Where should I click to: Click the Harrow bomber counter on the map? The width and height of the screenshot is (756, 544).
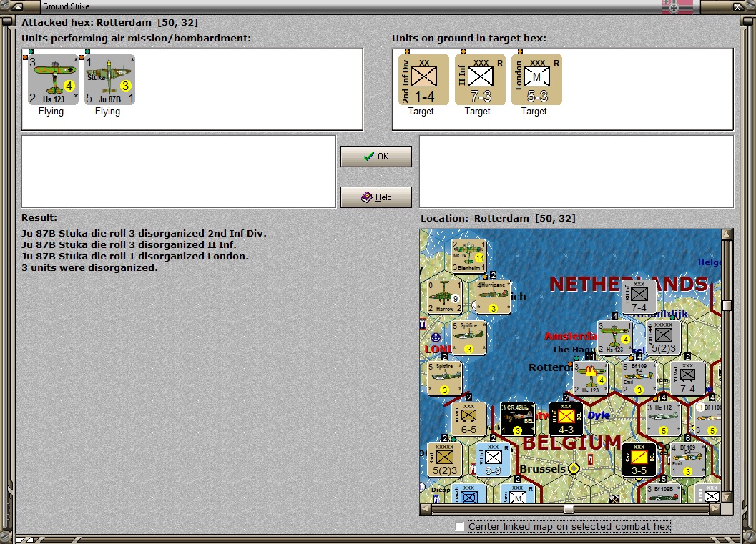tap(445, 297)
